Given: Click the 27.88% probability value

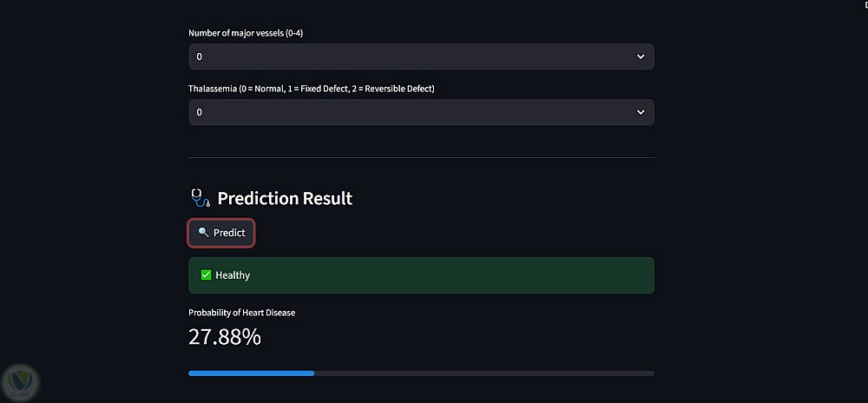Looking at the screenshot, I should (x=225, y=337).
